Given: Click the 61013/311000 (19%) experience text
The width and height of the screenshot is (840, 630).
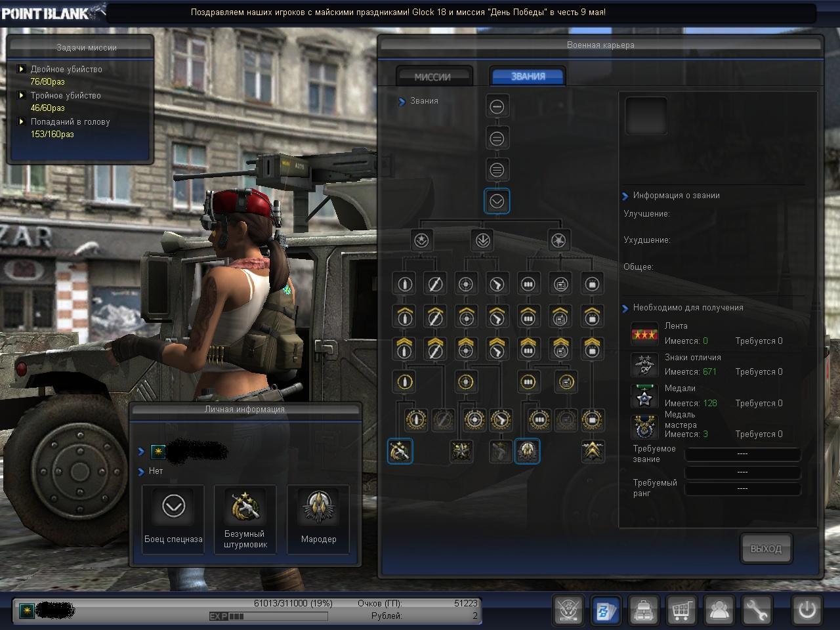Looking at the screenshot, I should [x=293, y=603].
